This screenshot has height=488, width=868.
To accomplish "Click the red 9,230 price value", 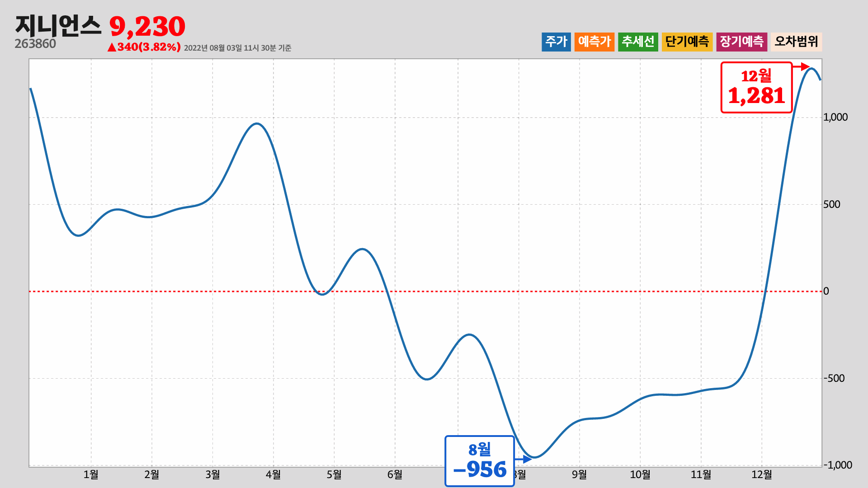I will click(x=147, y=27).
